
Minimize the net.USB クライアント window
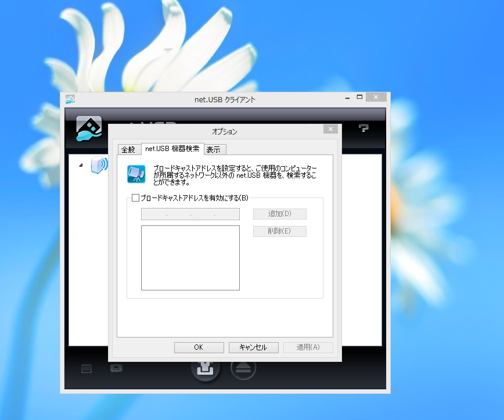point(347,98)
